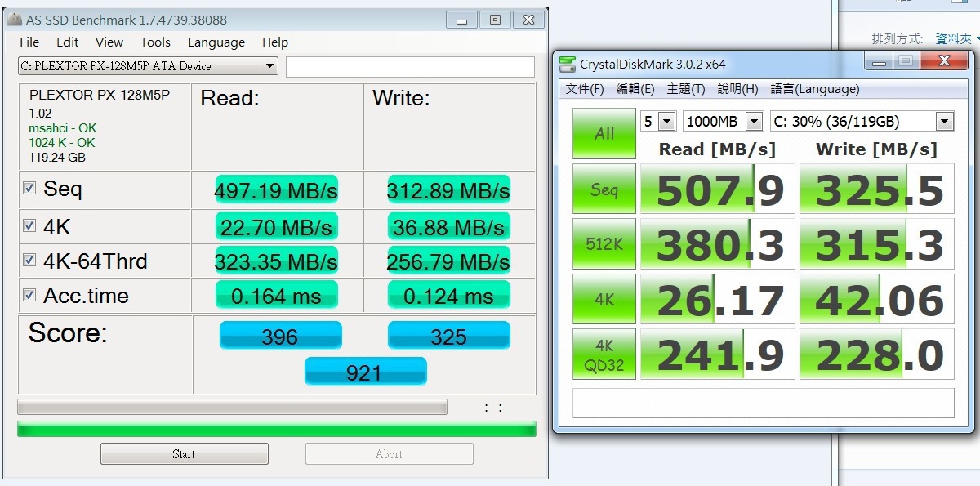Click the Seq read result 497.19 MB/s

pos(277,190)
